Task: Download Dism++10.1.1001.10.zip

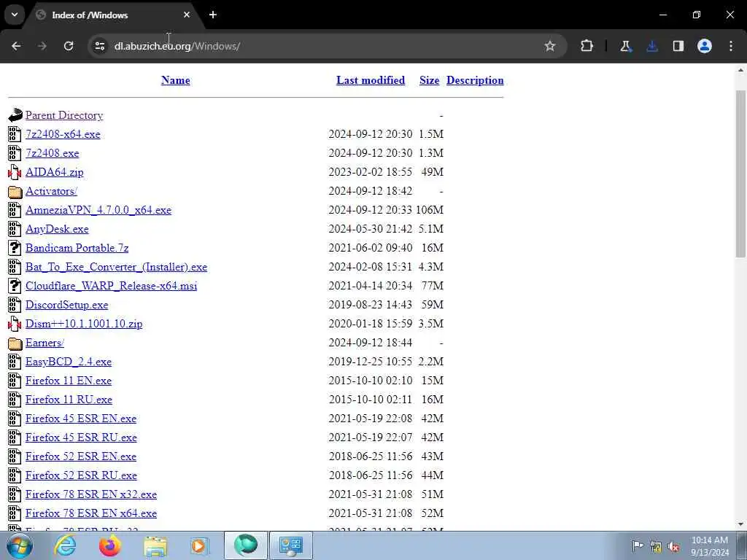Action: coord(84,324)
